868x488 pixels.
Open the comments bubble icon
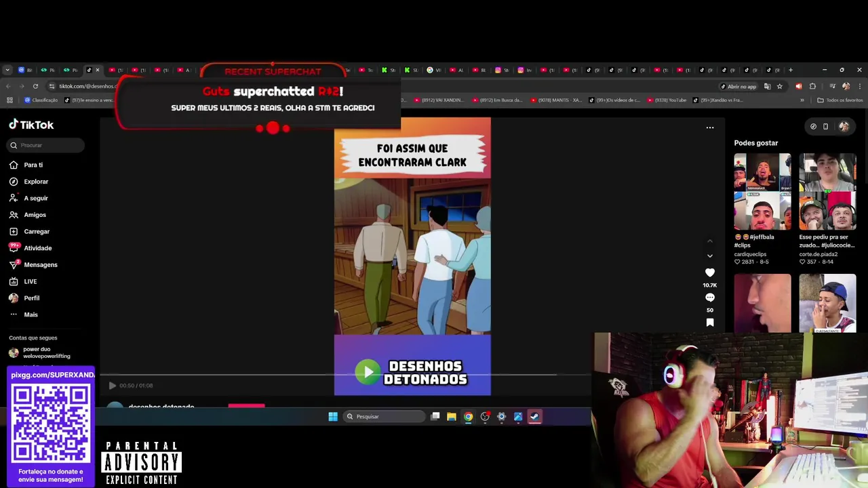click(710, 298)
